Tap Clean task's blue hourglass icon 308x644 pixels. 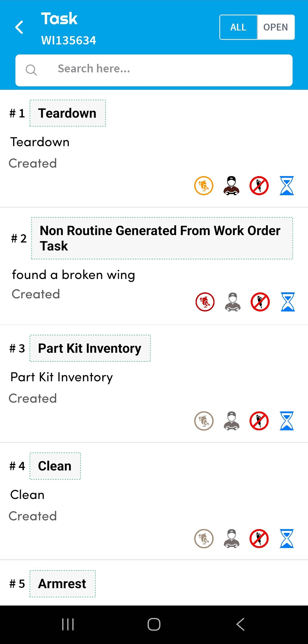click(x=287, y=539)
